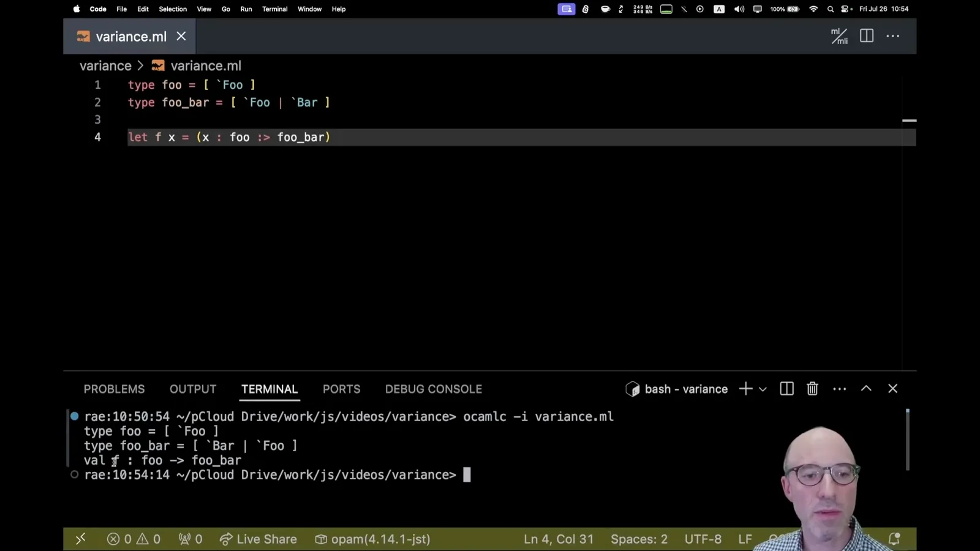Start Live Share session
The height and width of the screenshot is (551, 980).
pyautogui.click(x=258, y=539)
